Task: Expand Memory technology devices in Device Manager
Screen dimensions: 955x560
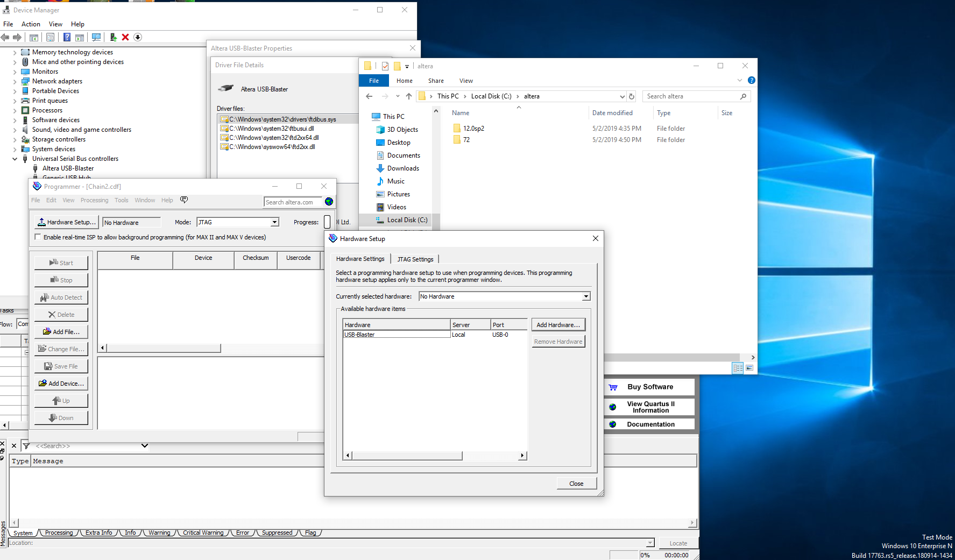Action: tap(15, 53)
